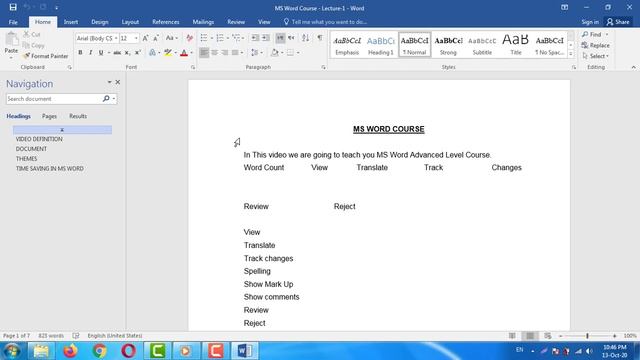Open Firefox from the taskbar

[70, 351]
